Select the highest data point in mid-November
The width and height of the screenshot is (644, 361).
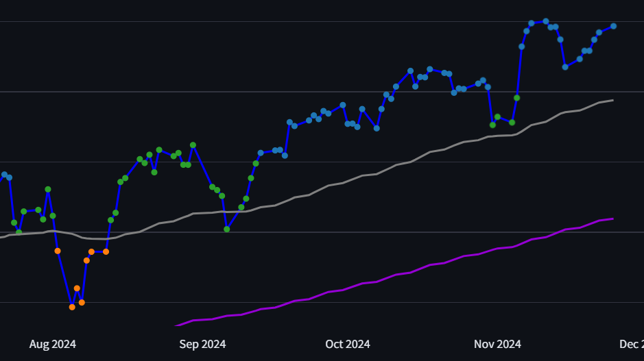pyautogui.click(x=546, y=21)
